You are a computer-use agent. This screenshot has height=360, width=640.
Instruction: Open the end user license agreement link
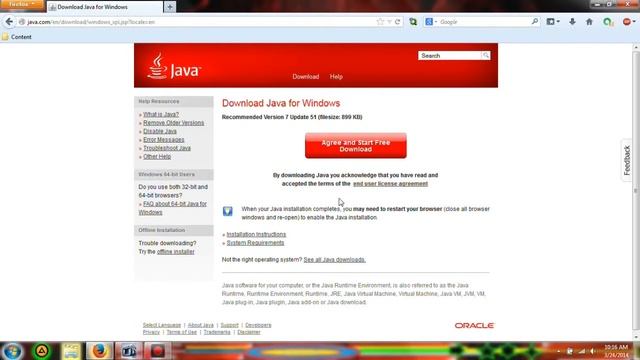[x=390, y=184]
